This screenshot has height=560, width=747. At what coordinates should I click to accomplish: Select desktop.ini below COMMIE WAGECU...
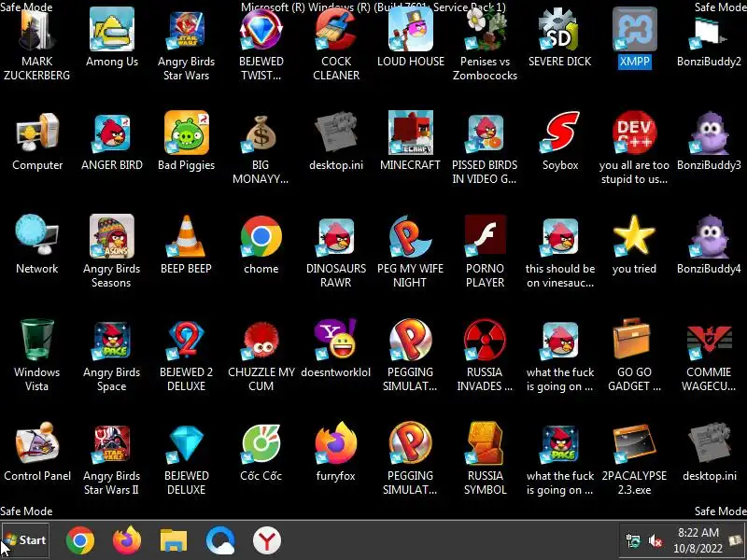point(709,444)
